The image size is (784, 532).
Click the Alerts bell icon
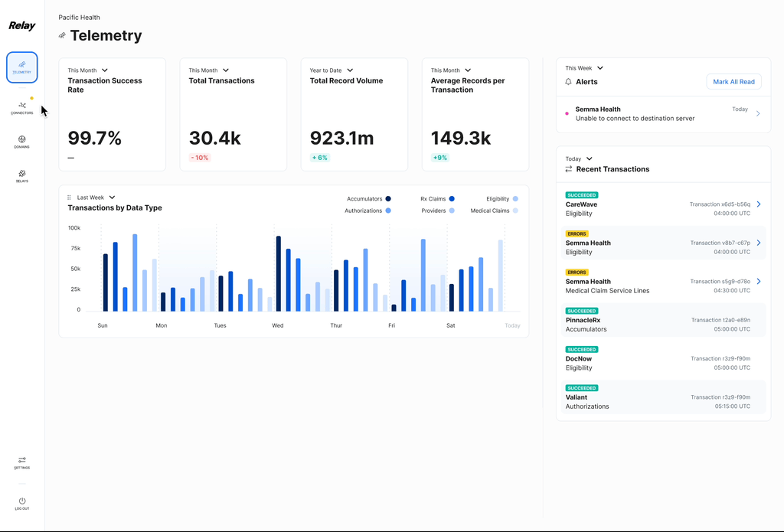(568, 81)
